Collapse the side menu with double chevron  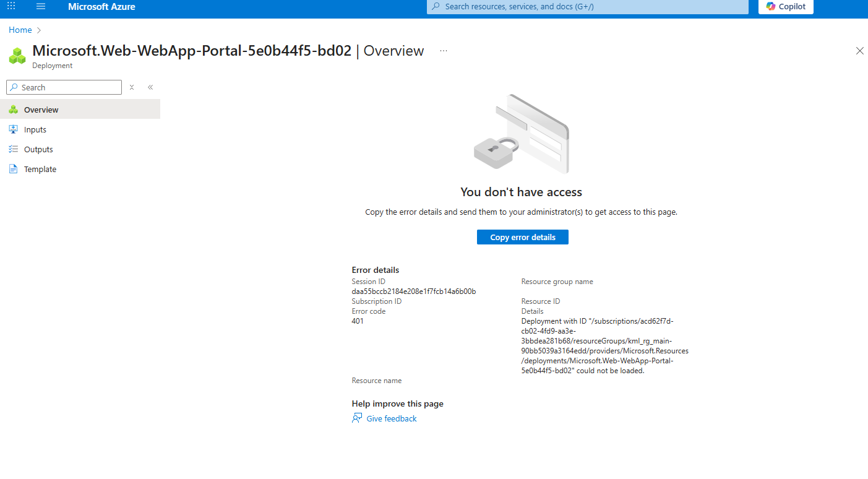[x=150, y=87]
